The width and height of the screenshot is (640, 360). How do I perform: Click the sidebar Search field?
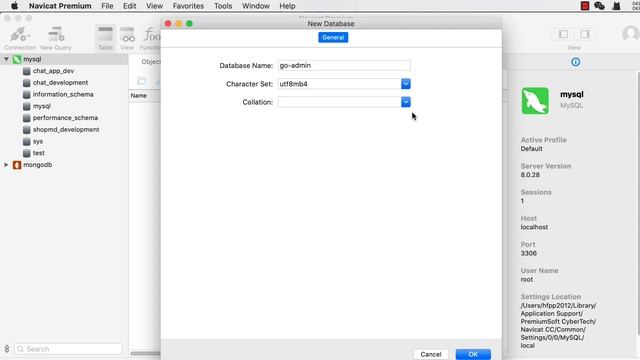(x=69, y=349)
